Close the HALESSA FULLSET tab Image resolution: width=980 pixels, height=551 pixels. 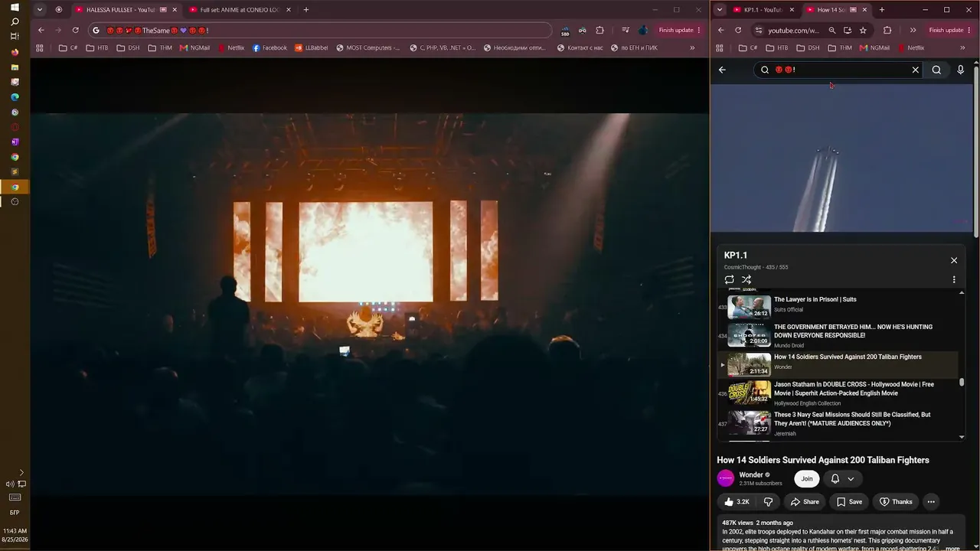pos(175,10)
